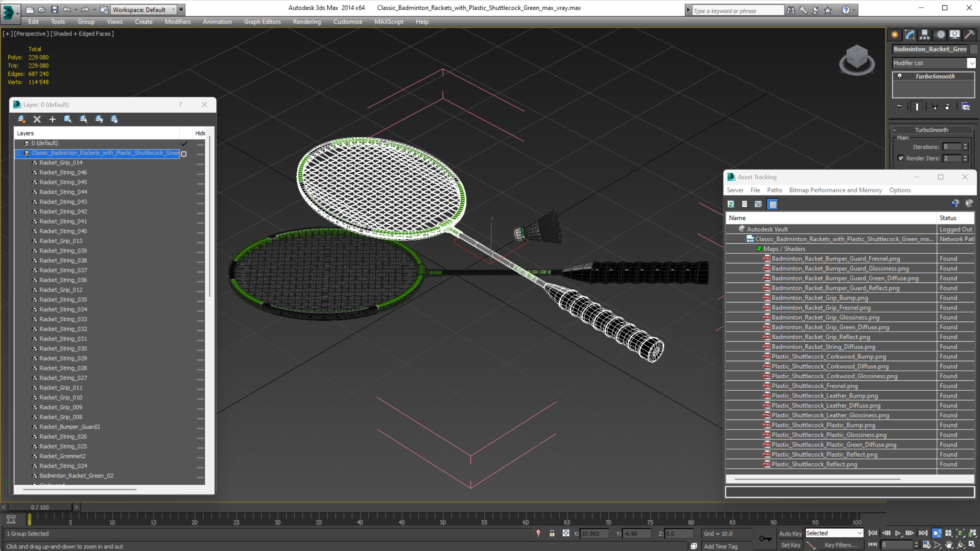Image resolution: width=980 pixels, height=551 pixels.
Task: Open the Workspace: Default dropdown
Action: click(144, 10)
